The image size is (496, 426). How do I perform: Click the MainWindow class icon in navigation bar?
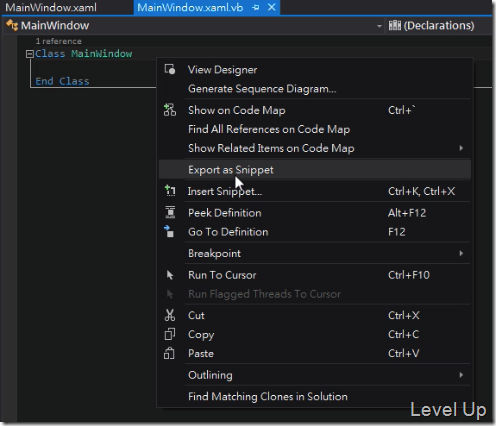(x=12, y=25)
